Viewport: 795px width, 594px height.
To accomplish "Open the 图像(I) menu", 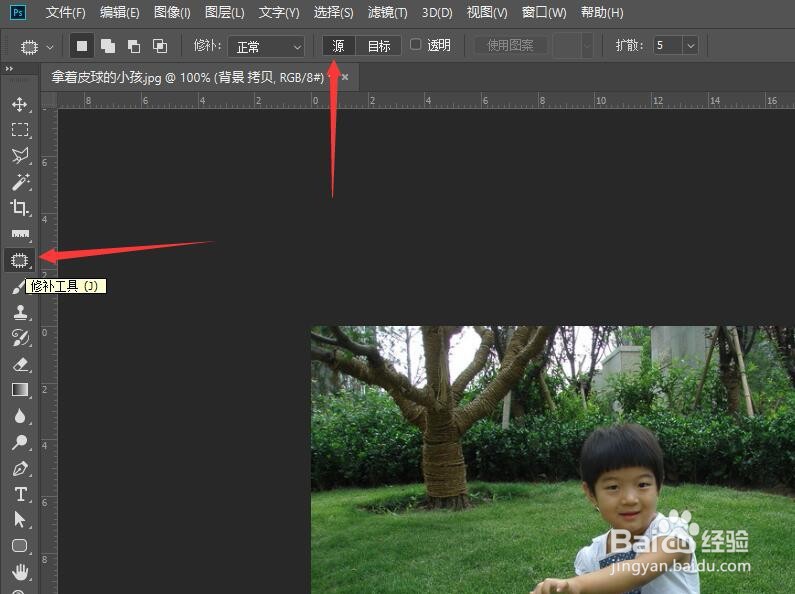I will pos(172,13).
